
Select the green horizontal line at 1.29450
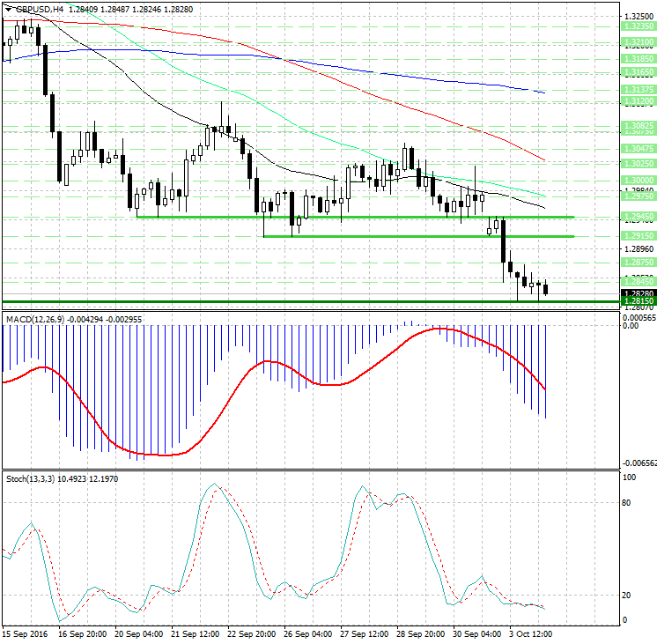pos(352,217)
